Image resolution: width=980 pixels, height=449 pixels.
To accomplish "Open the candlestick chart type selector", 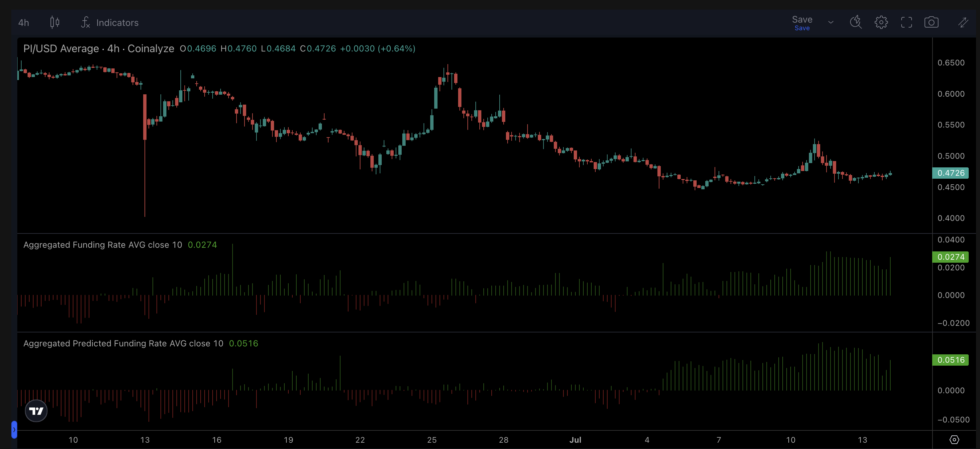I will [x=55, y=23].
